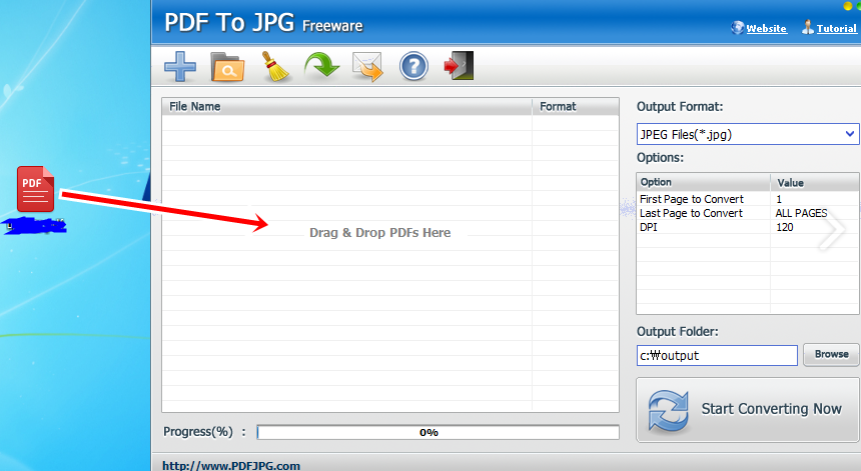Click the blue plus Add PDF icon
Screen dimensions: 861x471
pyautogui.click(x=180, y=66)
